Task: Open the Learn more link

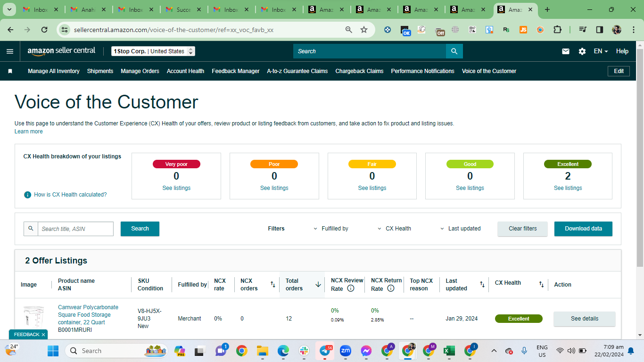Action: pyautogui.click(x=29, y=132)
